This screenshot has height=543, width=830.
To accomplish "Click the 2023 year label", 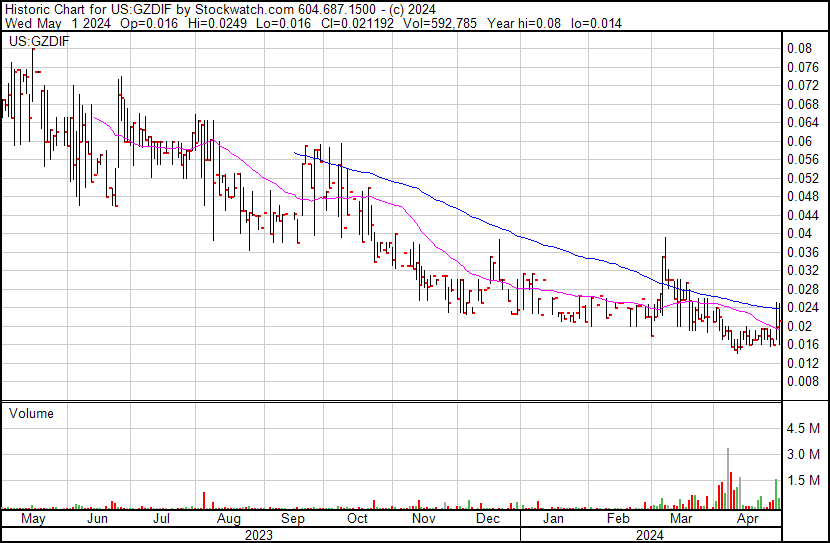I will [x=261, y=534].
